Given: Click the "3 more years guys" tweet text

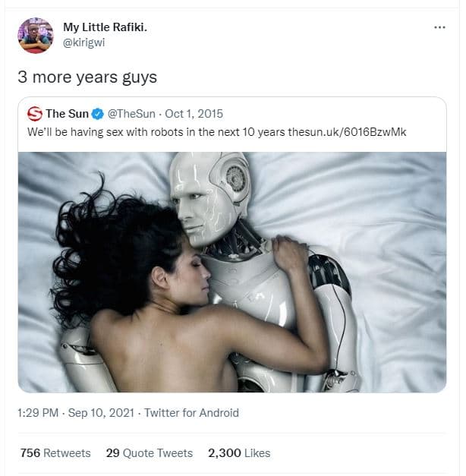Looking at the screenshot, I should [x=88, y=77].
